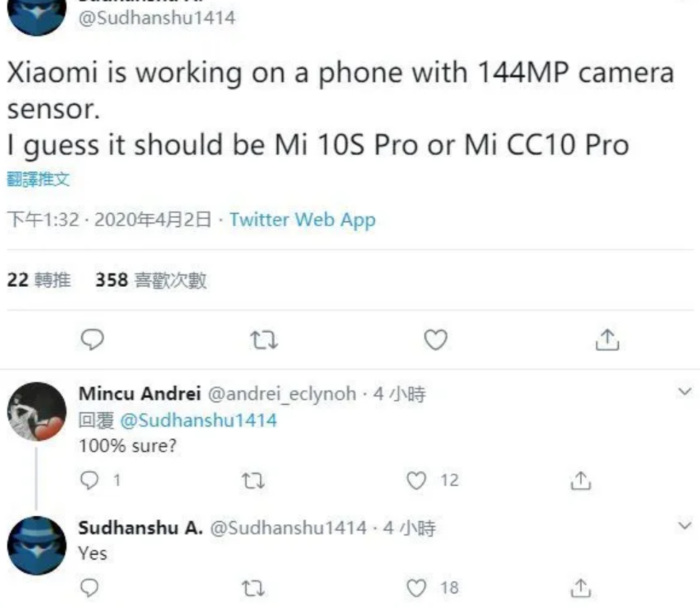Click the 翻譯推文 translate tweet link
The image size is (700, 608).
point(38,179)
